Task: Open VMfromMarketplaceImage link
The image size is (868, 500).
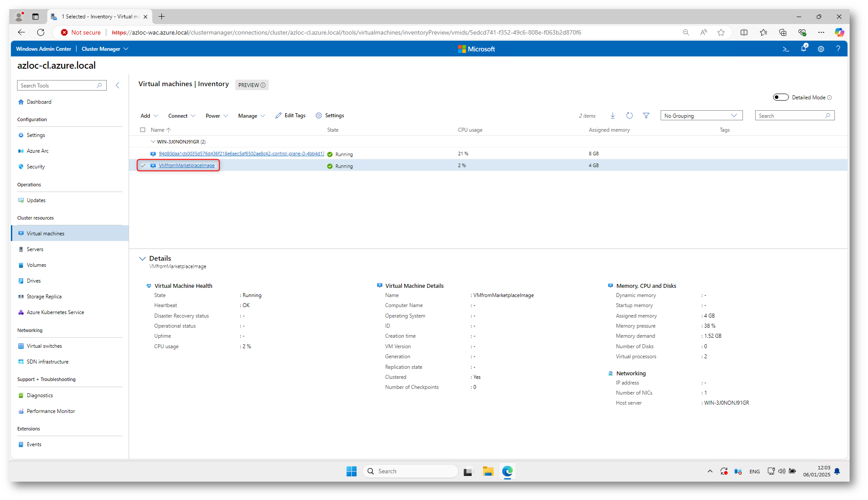Action: pyautogui.click(x=187, y=165)
